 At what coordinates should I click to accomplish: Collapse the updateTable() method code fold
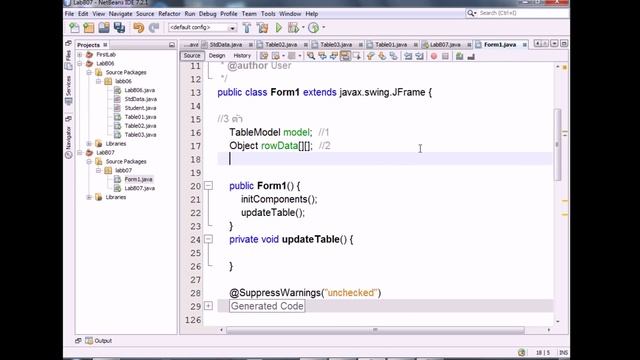click(208, 239)
